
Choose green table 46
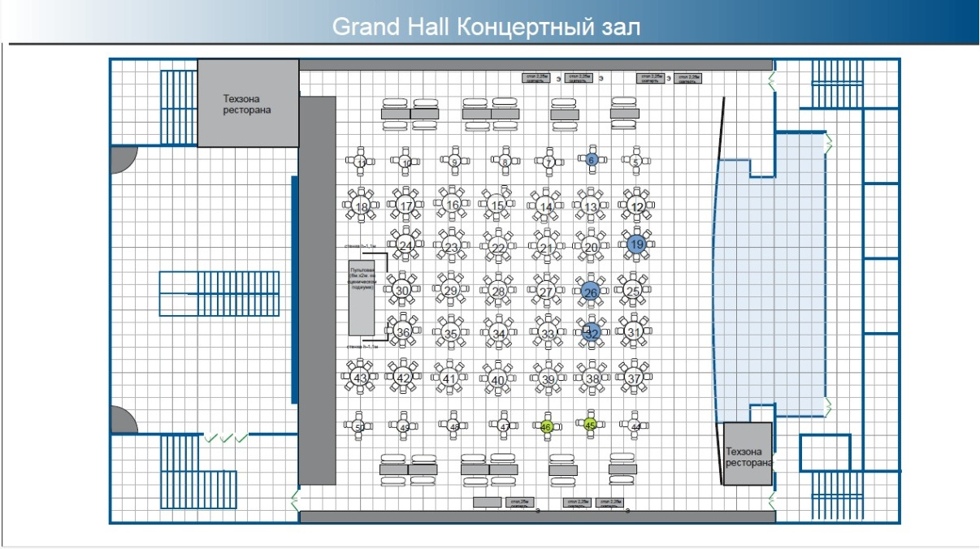[x=546, y=426]
